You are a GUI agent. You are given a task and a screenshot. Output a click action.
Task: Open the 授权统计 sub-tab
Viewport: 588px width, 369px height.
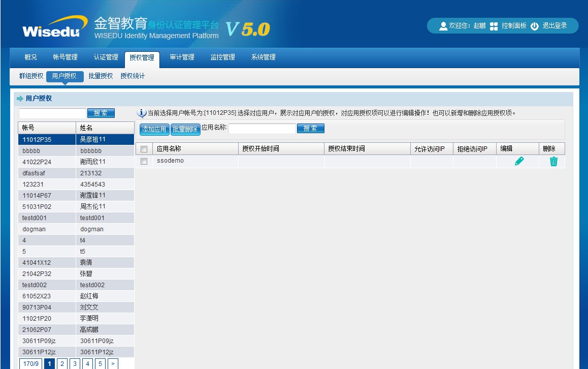coord(133,76)
